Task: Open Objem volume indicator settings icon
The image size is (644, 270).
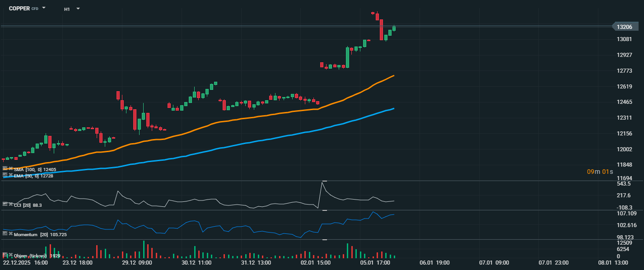Action: 5,255
